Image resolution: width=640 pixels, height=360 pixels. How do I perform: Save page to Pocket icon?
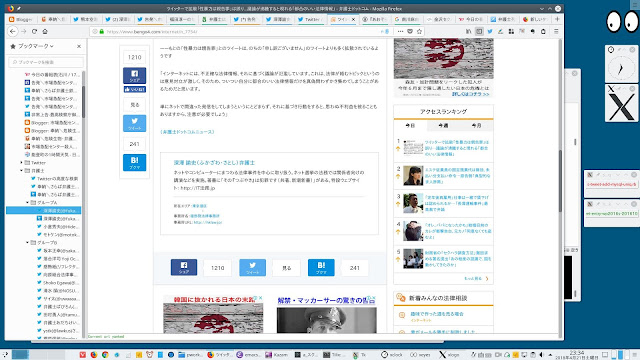[x=410, y=31]
